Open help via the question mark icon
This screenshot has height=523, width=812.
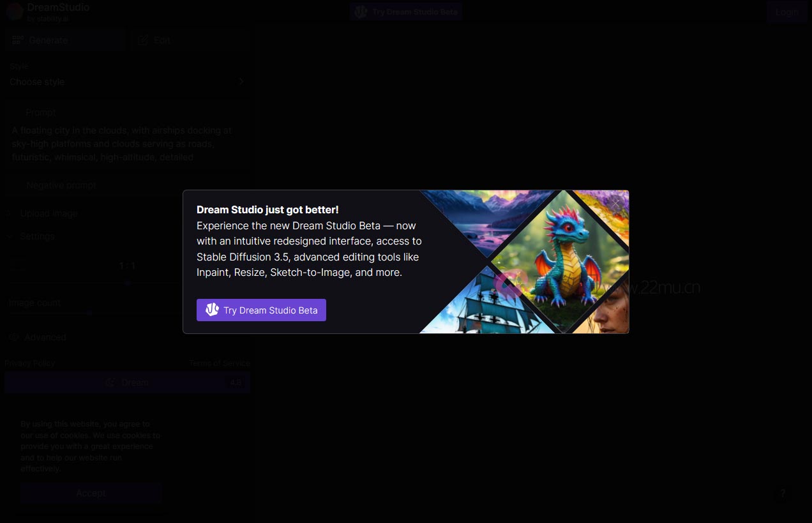coord(783,494)
